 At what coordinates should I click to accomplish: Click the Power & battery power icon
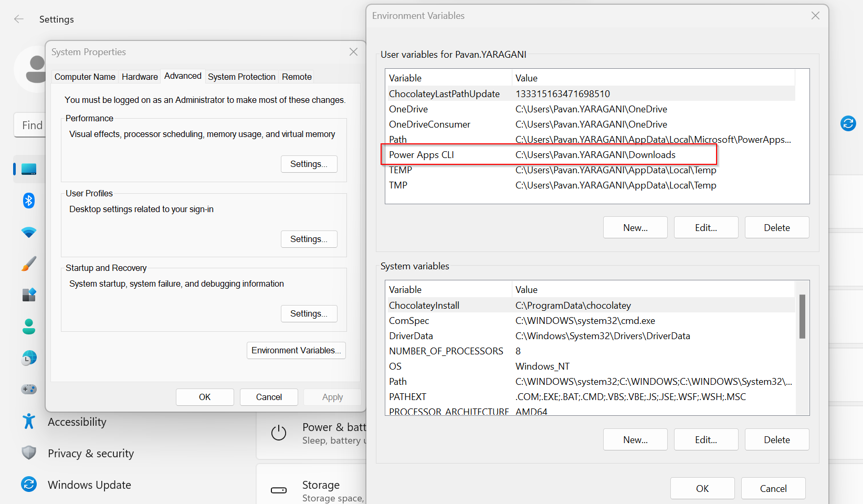pos(279,433)
